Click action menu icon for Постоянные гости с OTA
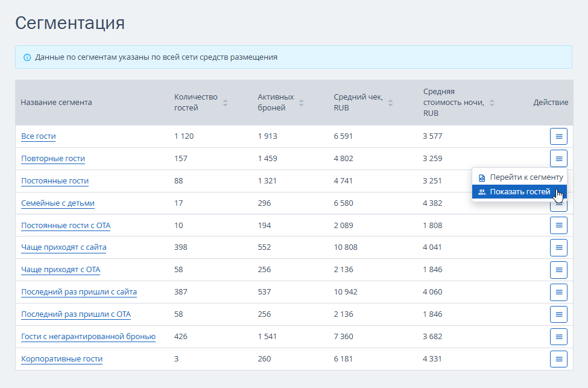This screenshot has width=588, height=388. point(558,226)
